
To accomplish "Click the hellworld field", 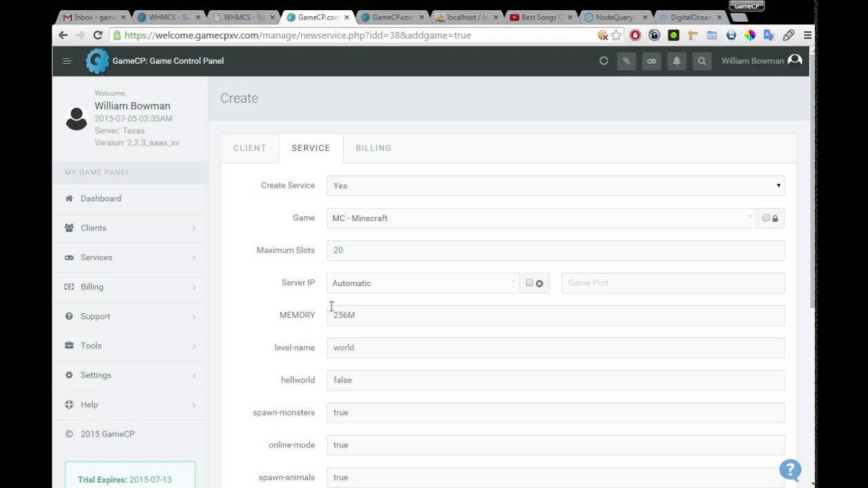I will (555, 380).
